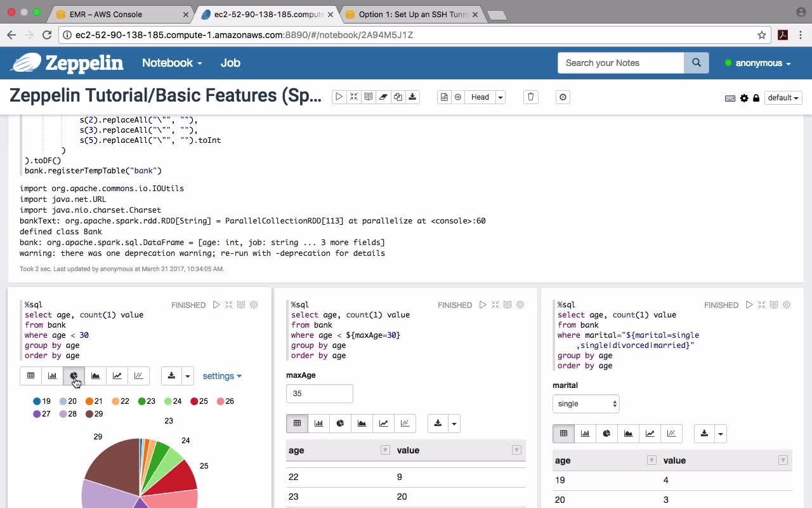Screen dimensions: 812x508
Task: Show pie chart in maxAge paragraph
Action: (341, 424)
